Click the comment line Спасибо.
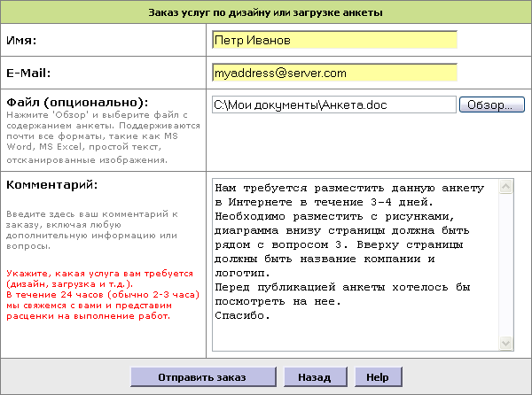The height and width of the screenshot is (395, 532). point(243,315)
